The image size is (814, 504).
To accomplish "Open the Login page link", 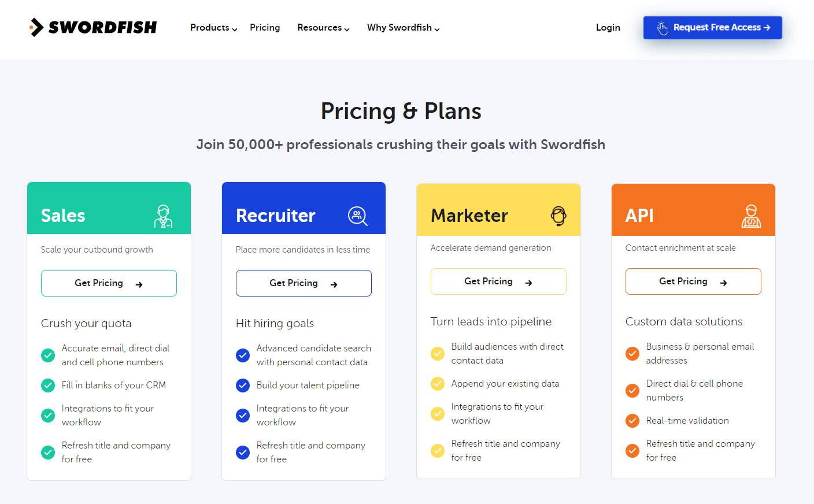I will coord(608,28).
